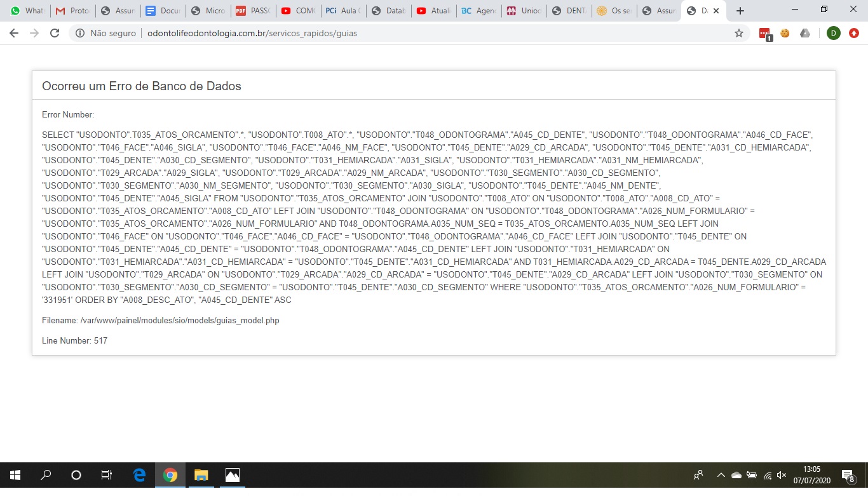The width and height of the screenshot is (868, 496).
Task: Switch to the DENT tab
Action: [568, 11]
